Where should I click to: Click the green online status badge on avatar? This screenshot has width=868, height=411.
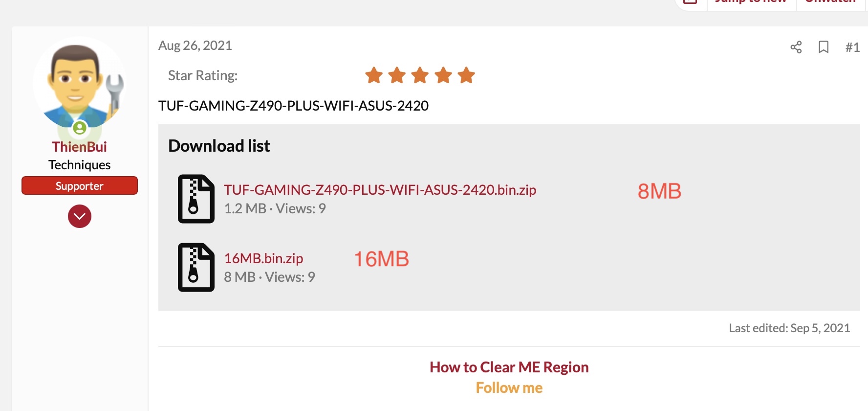pos(80,128)
